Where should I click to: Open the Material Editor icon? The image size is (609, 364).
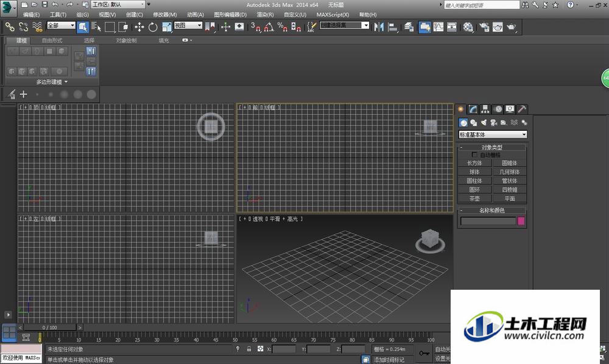click(x=468, y=27)
